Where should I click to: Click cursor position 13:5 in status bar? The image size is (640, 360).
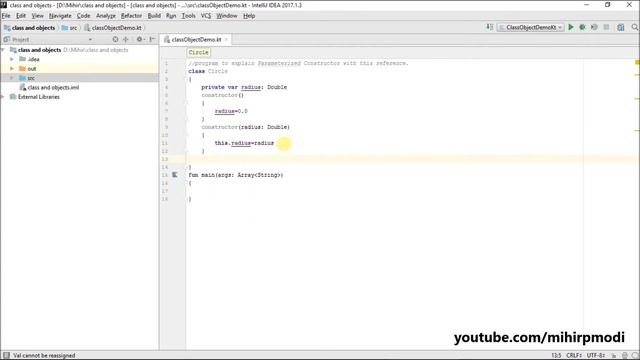click(556, 356)
